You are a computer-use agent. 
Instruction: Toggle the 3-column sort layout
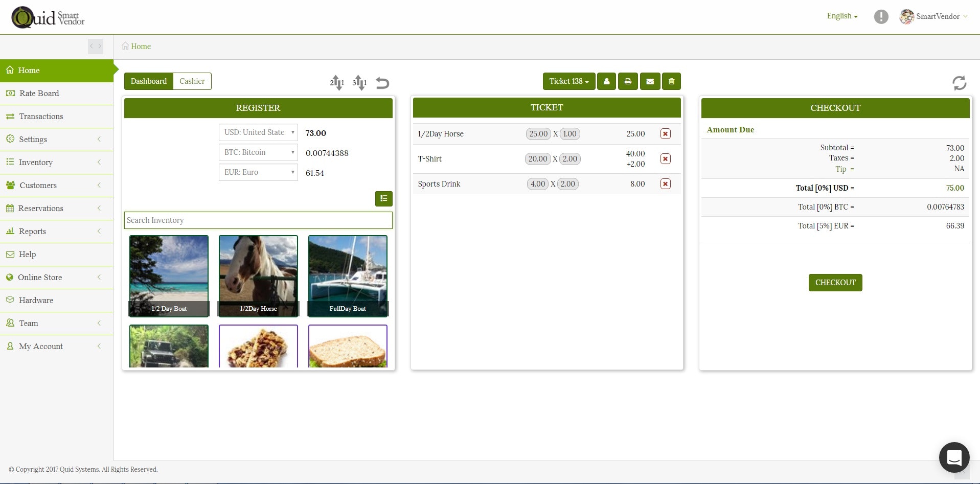(359, 82)
